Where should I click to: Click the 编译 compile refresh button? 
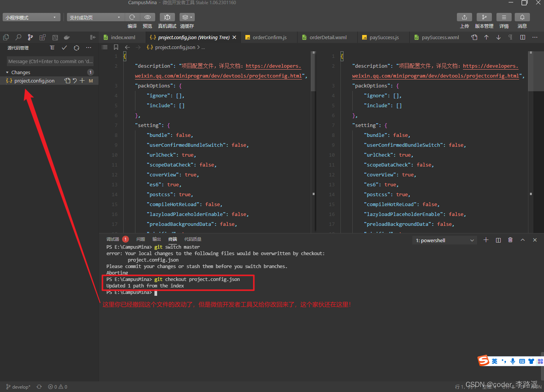pyautogui.click(x=132, y=17)
